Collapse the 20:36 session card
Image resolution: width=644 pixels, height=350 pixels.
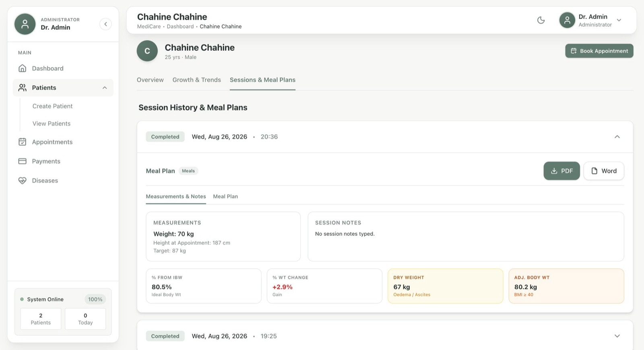click(x=617, y=137)
